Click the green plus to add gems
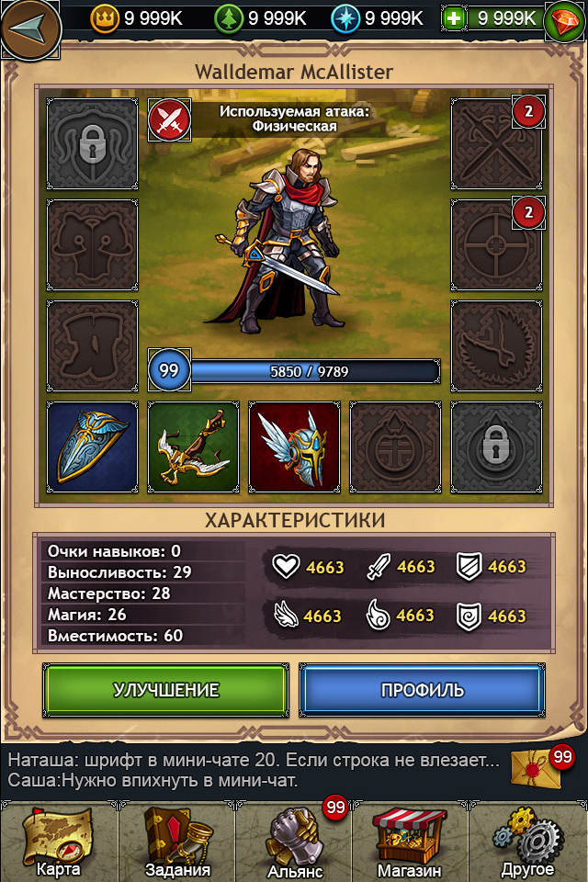 (454, 18)
